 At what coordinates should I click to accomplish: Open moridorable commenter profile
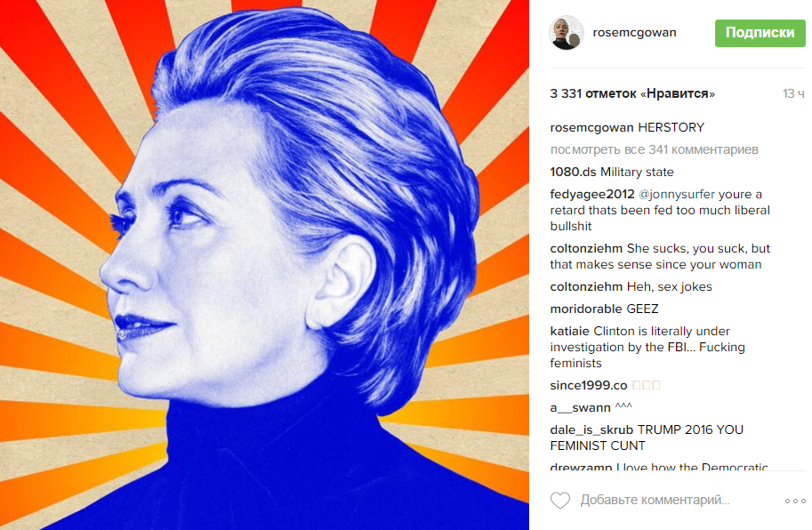point(586,309)
